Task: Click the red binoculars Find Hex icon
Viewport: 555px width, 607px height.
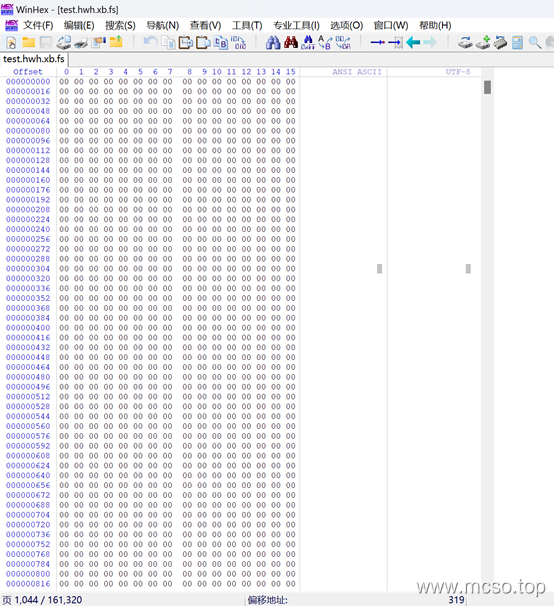Action: click(291, 42)
